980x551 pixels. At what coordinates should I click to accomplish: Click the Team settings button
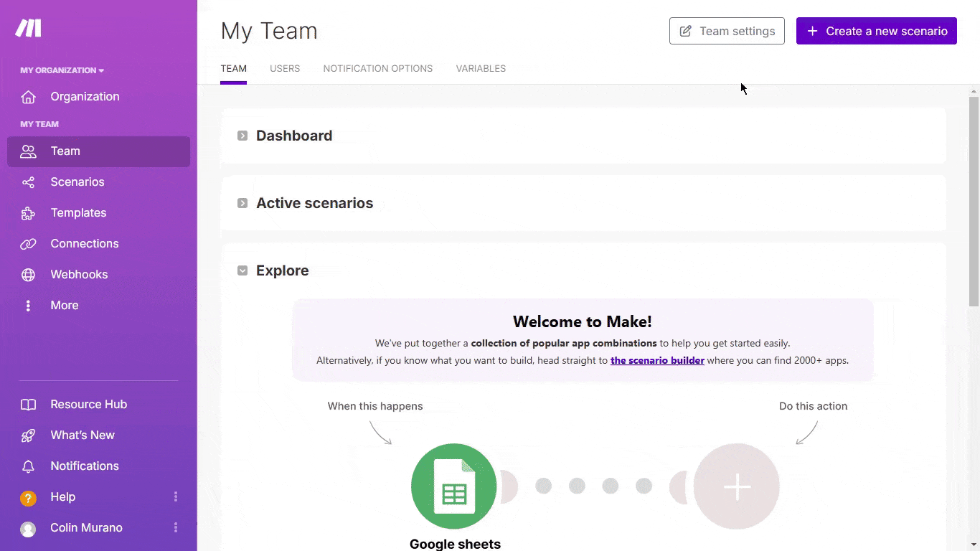727,31
